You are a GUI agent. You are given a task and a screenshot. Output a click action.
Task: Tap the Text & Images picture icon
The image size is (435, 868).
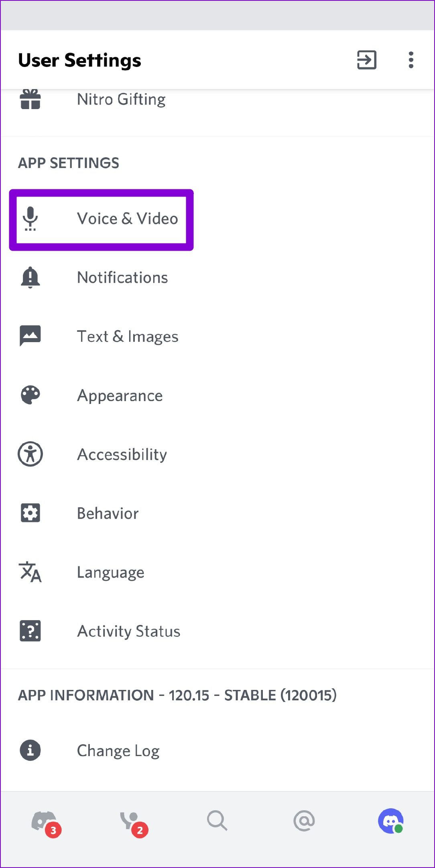click(30, 336)
